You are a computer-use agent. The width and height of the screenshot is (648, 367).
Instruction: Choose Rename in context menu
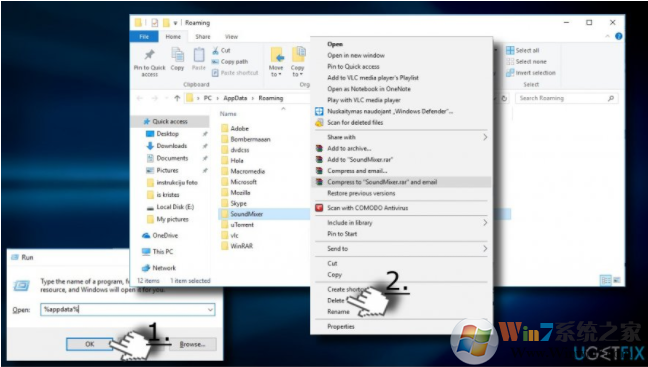pos(338,312)
